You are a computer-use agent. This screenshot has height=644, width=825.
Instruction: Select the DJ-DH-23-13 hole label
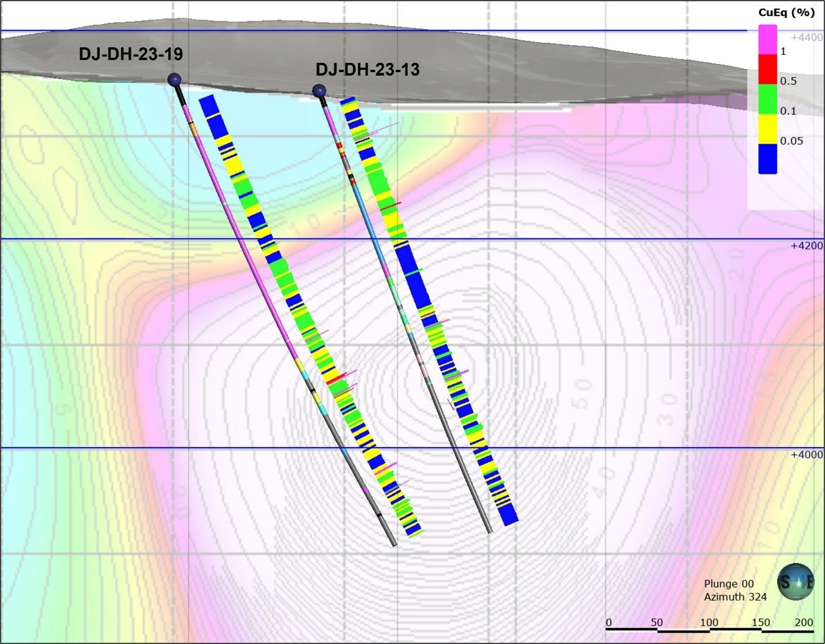(x=367, y=70)
